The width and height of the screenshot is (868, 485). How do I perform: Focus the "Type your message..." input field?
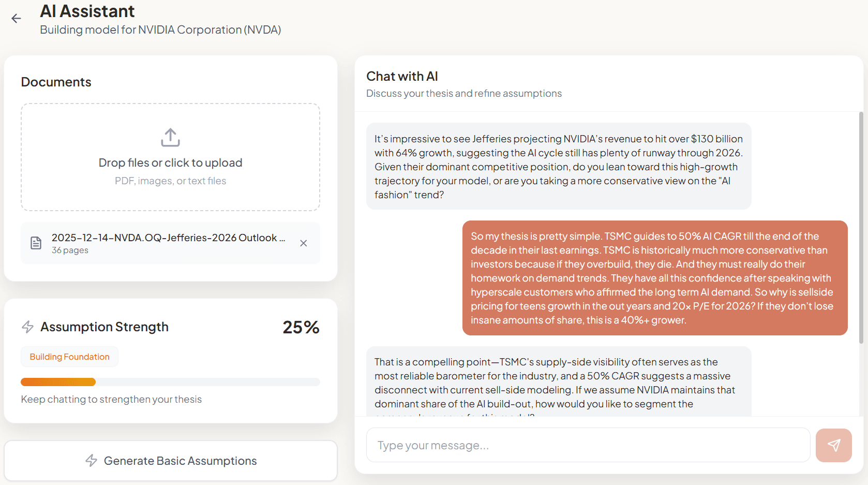click(588, 445)
